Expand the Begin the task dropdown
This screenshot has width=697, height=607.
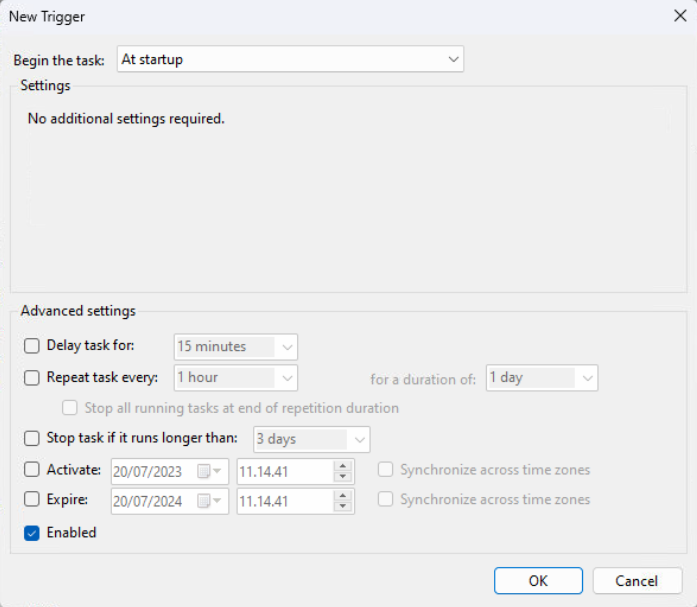pyautogui.click(x=290, y=60)
